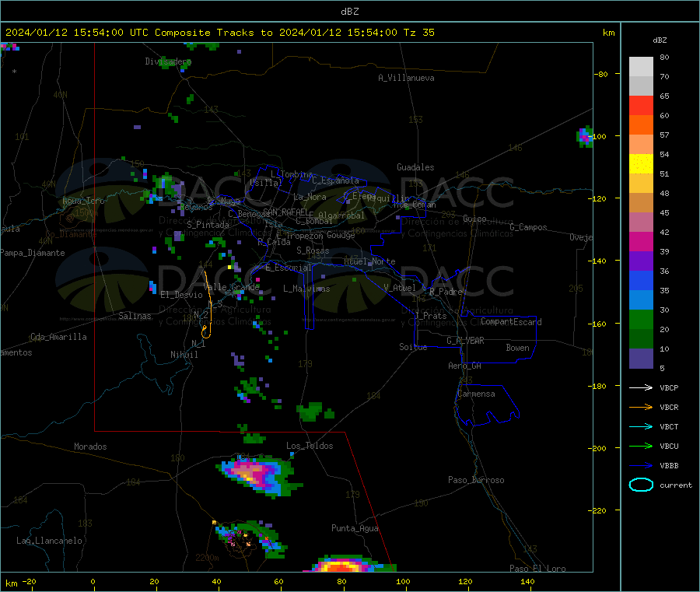Click the orange VBCR arrow in legend
Viewport: 700px width, 592px height.
pyautogui.click(x=641, y=407)
